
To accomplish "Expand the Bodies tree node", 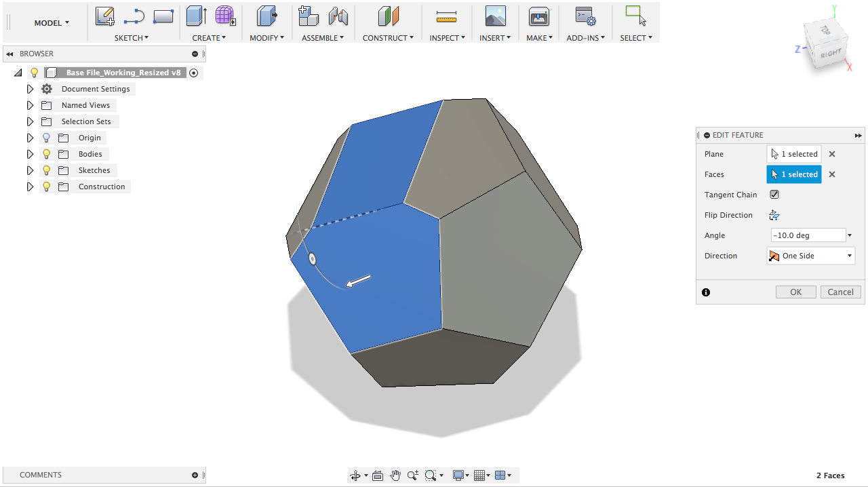I will 30,154.
